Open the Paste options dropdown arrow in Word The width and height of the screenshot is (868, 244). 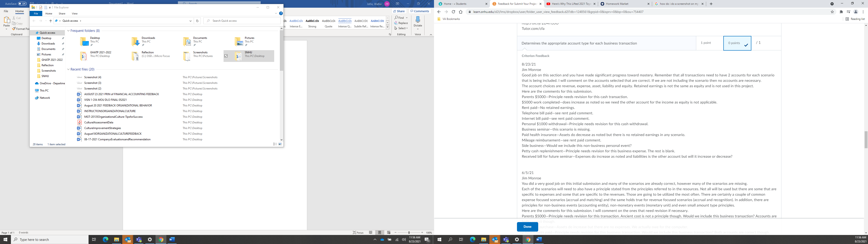click(6, 29)
